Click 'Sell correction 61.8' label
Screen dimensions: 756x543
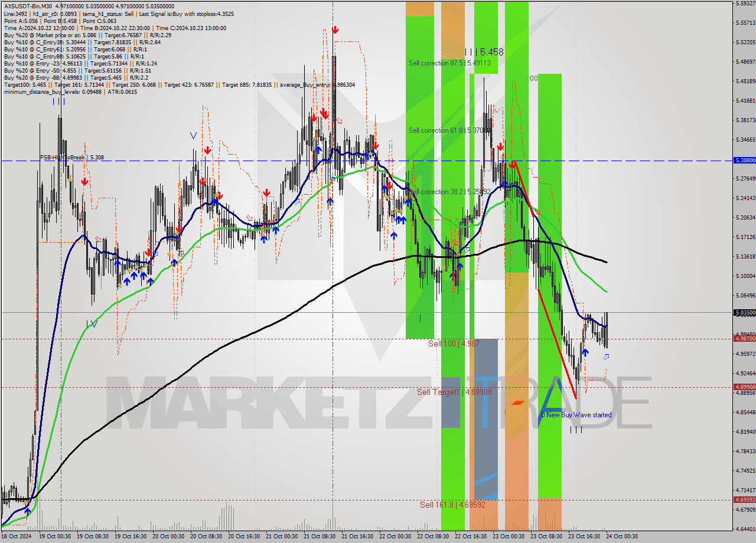tap(449, 130)
